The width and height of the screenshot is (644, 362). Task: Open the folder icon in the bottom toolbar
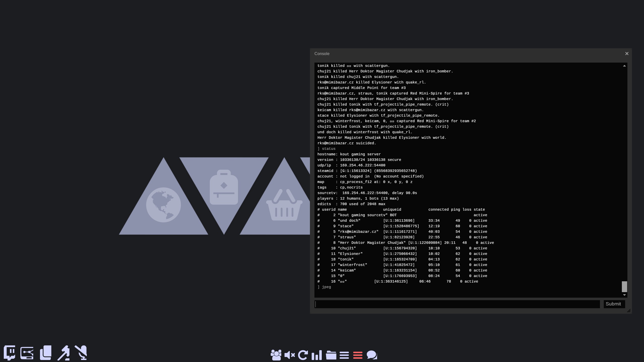click(331, 355)
